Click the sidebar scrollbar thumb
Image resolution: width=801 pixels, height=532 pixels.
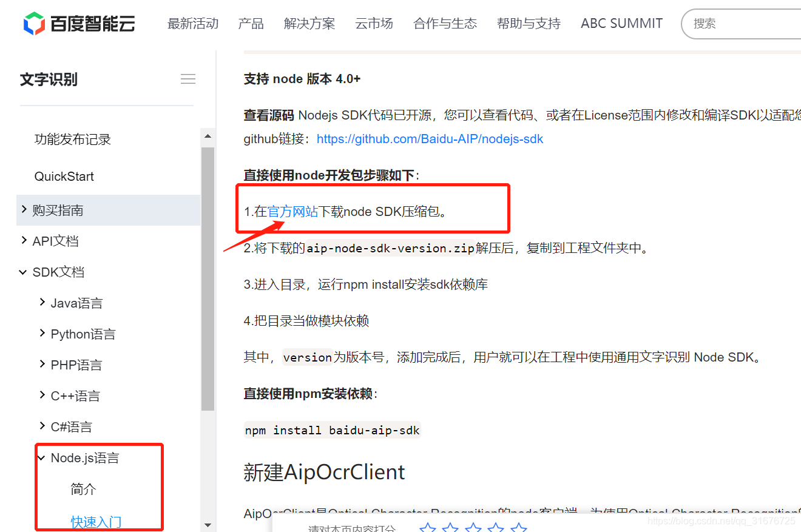[x=208, y=279]
